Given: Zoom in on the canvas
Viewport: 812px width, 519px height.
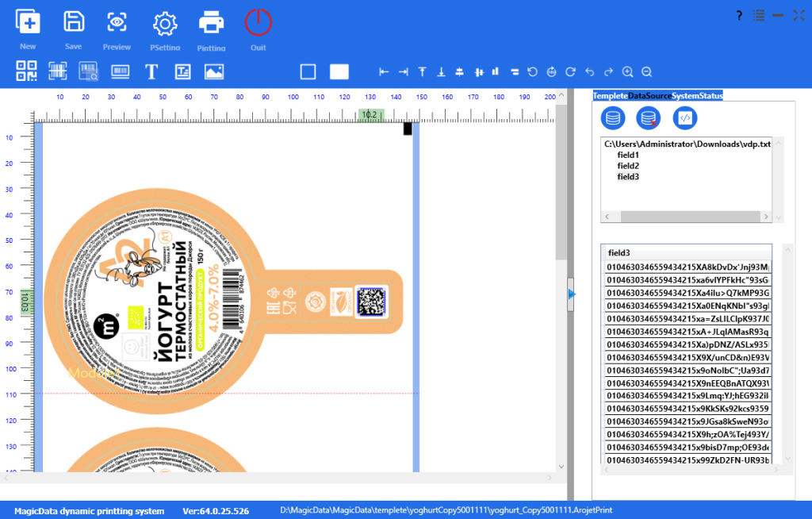Looking at the screenshot, I should pos(628,72).
